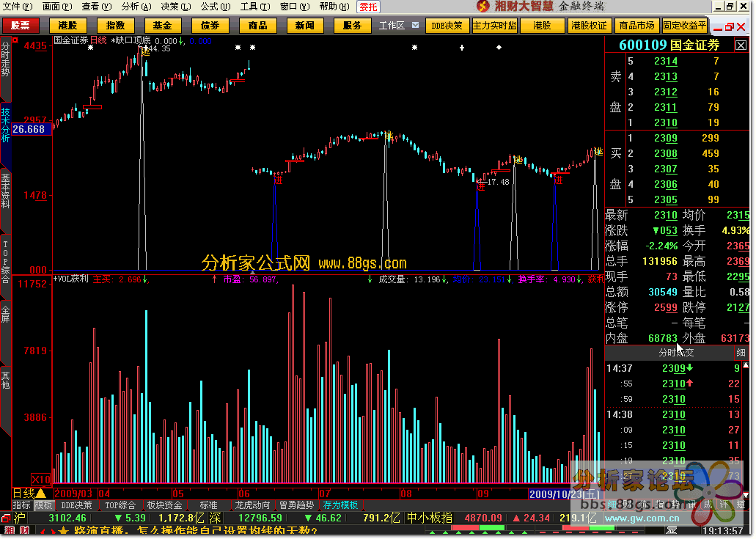Image resolution: width=756 pixels, height=539 pixels.
Task: Select the DDE决策 template tab
Action: [77, 505]
